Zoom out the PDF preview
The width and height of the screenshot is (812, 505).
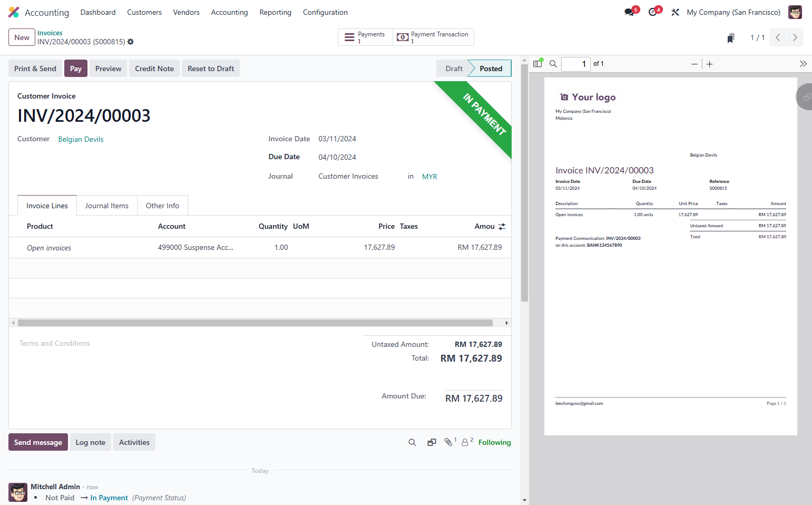click(694, 64)
